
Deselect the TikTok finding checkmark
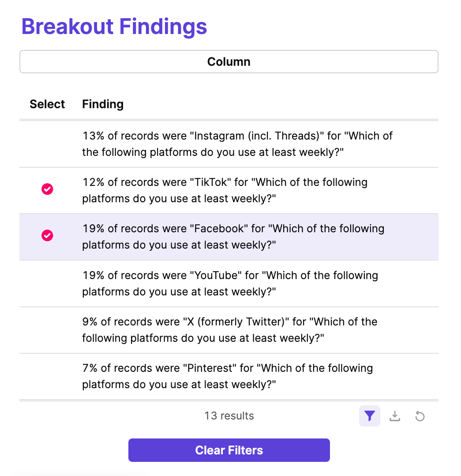[x=47, y=189]
